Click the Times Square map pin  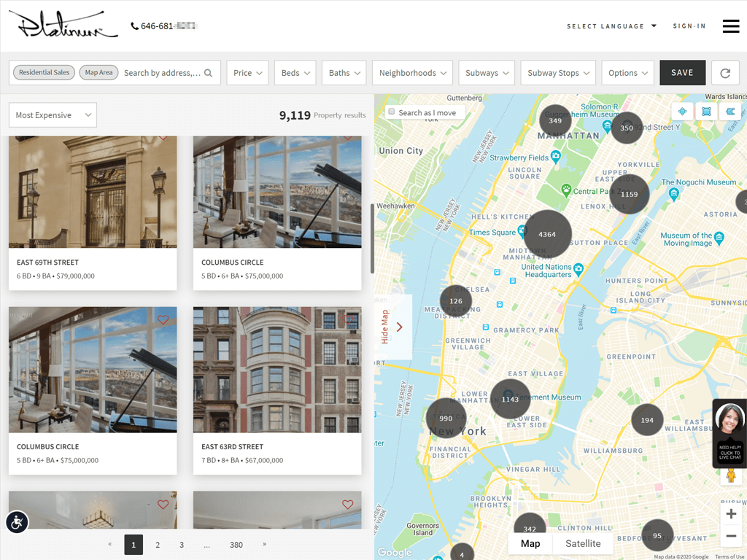click(x=522, y=231)
